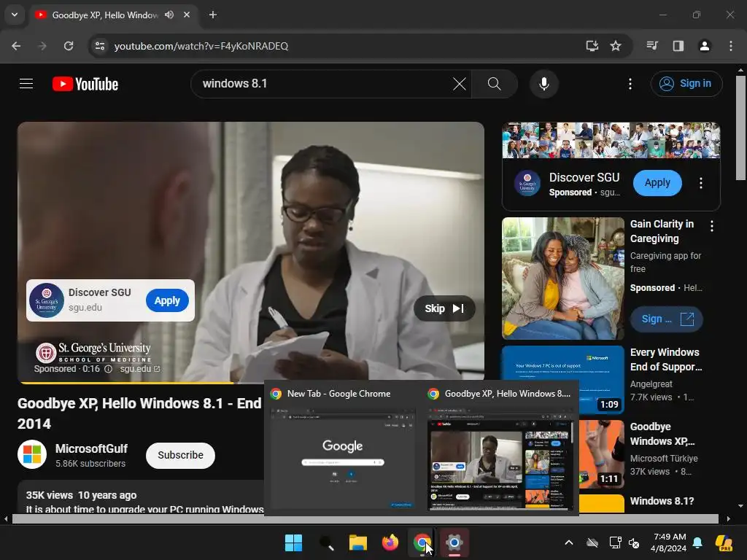Mute the tab via speaker icon
This screenshot has height=560, width=747.
click(x=169, y=15)
